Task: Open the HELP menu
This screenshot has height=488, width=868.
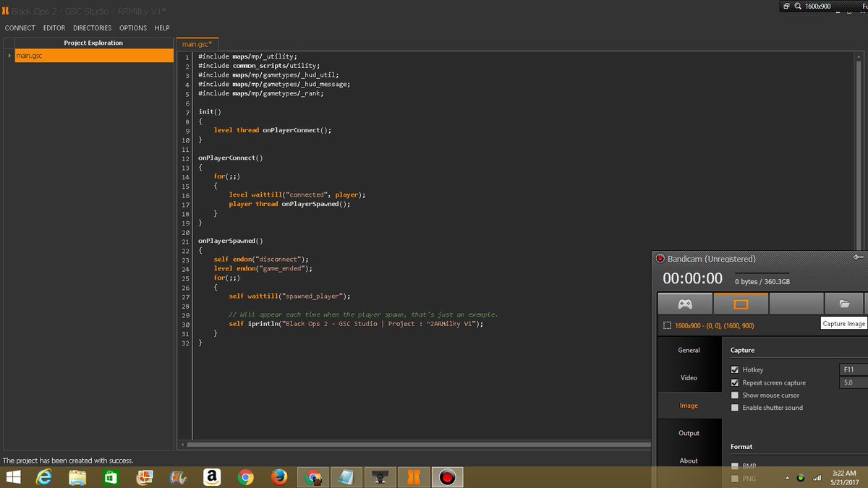Action: pos(162,28)
